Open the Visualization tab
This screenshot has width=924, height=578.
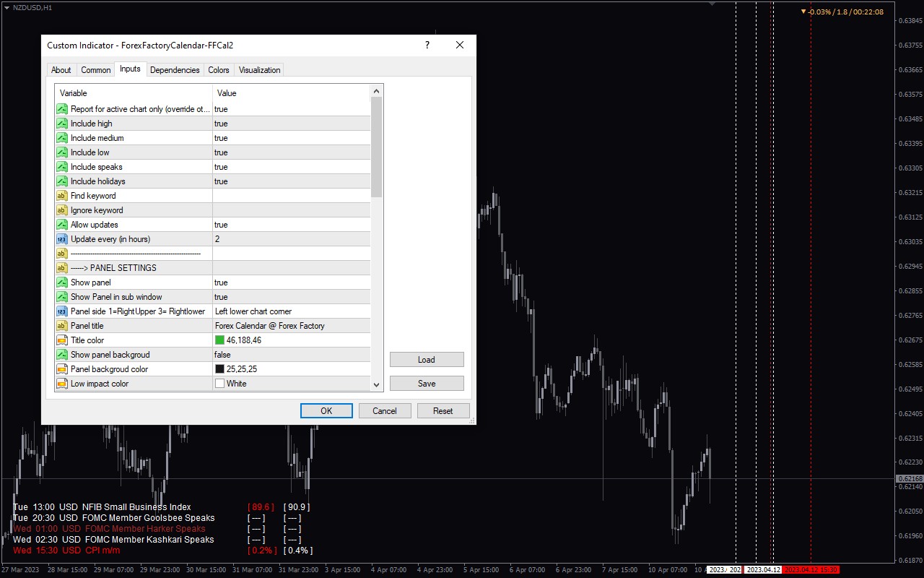259,70
